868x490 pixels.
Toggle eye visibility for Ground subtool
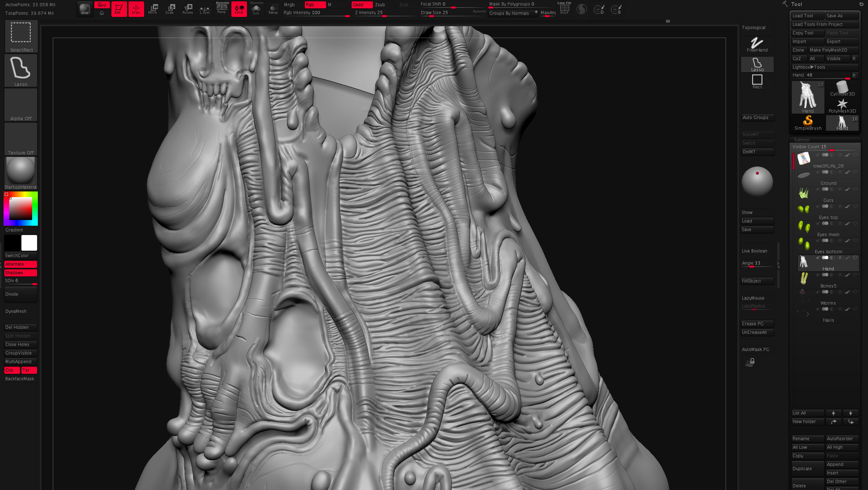point(855,172)
